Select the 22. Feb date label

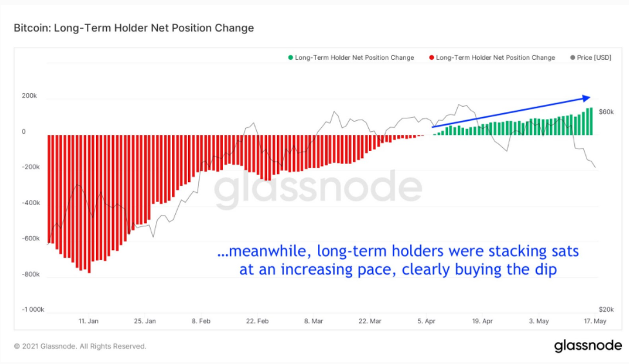coord(257,321)
